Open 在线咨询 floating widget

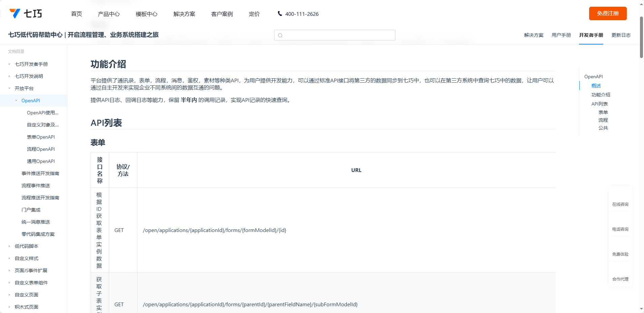[620, 200]
